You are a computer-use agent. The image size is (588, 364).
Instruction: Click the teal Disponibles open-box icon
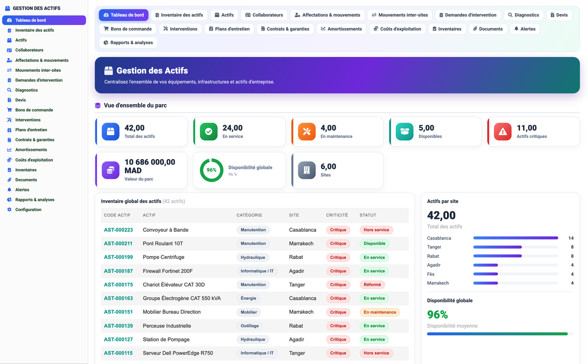click(405, 131)
